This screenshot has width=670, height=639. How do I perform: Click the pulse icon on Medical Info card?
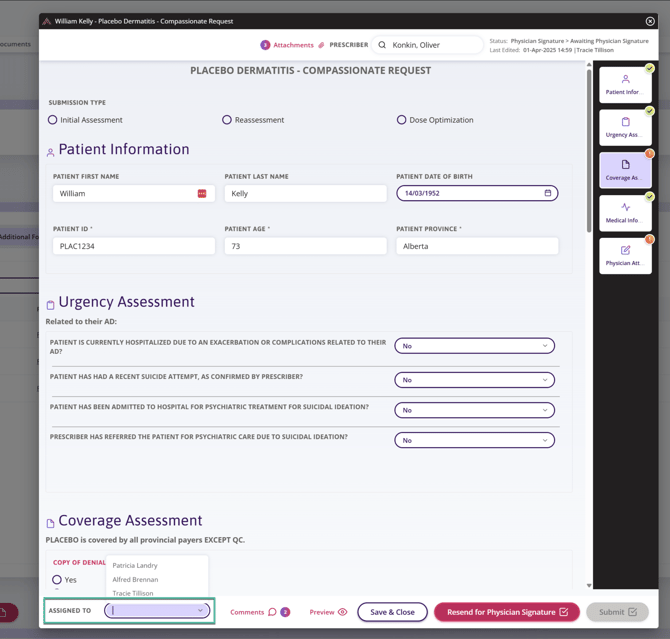tap(626, 207)
